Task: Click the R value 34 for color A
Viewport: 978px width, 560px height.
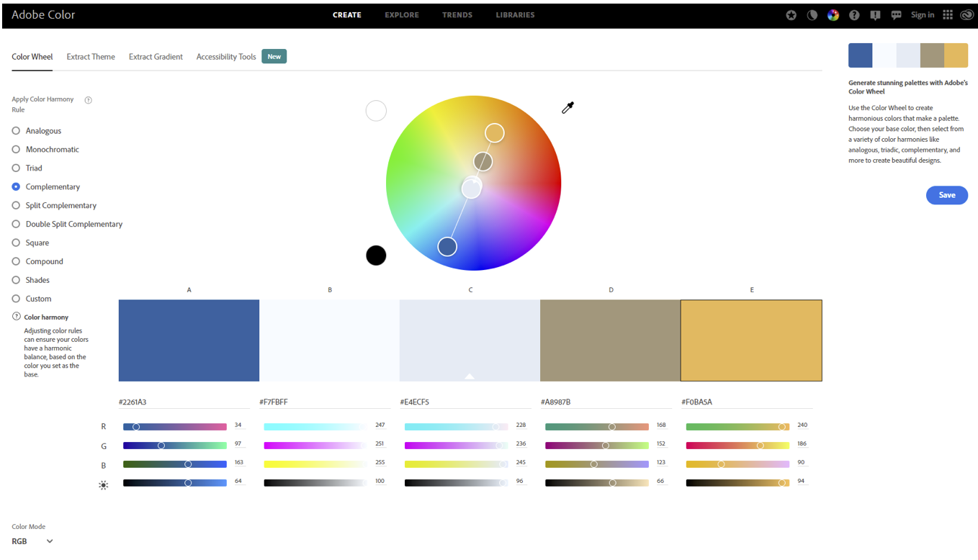Action: 238,425
